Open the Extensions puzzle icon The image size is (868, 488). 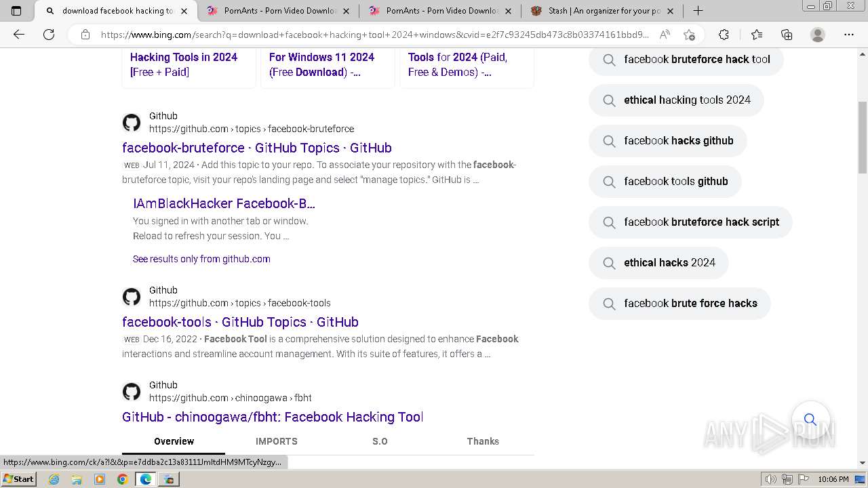point(724,35)
